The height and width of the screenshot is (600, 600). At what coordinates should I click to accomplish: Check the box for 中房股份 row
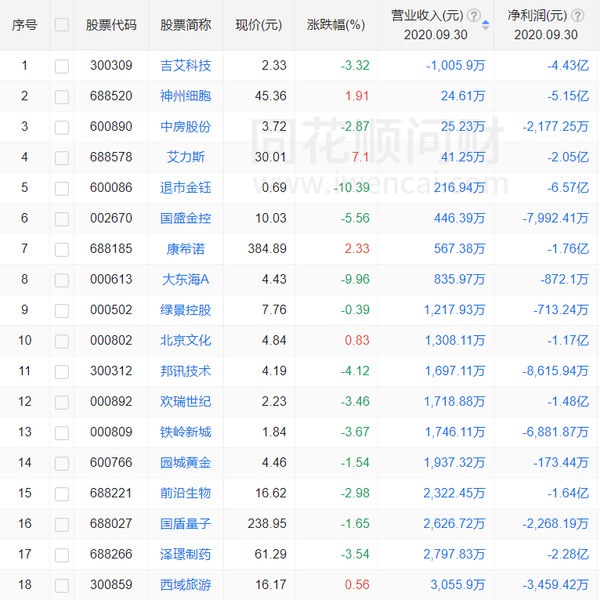coord(62,127)
